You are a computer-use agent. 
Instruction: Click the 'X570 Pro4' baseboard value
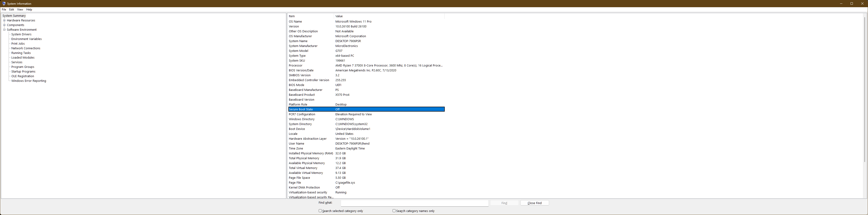[x=342, y=95]
